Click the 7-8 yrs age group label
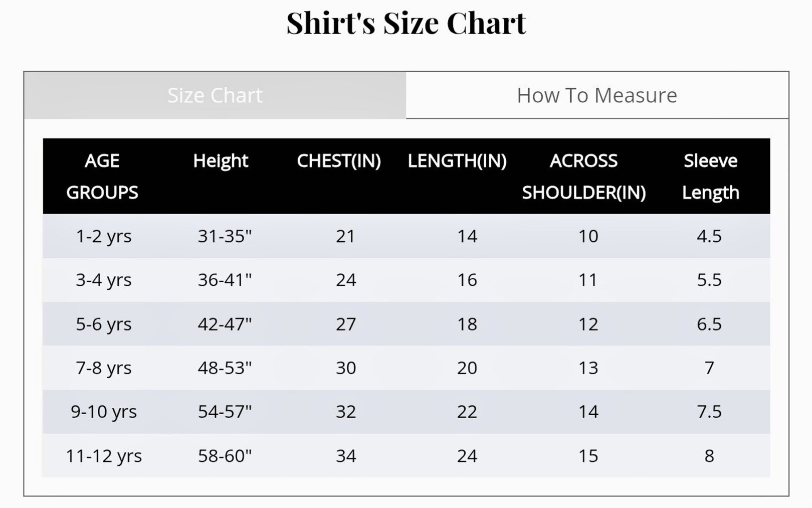The height and width of the screenshot is (508, 812). click(104, 368)
